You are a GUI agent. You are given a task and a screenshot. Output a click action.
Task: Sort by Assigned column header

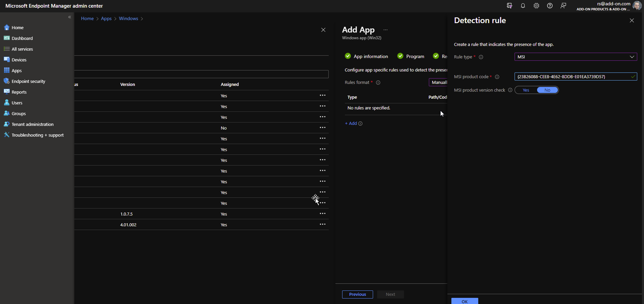point(230,84)
